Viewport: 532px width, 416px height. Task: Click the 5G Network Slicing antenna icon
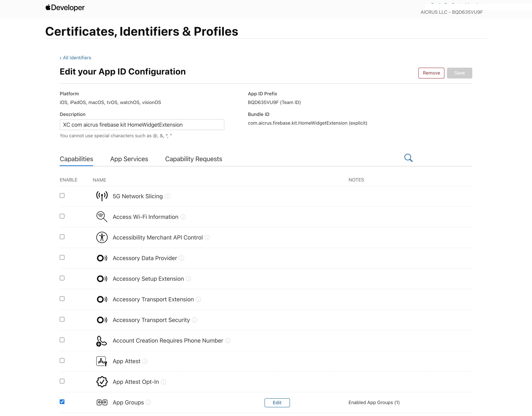tap(102, 196)
